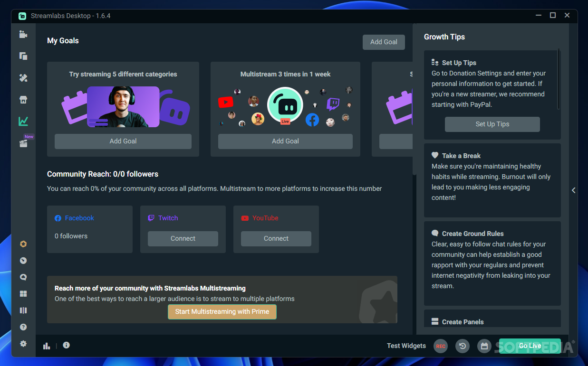The width and height of the screenshot is (588, 366).
Task: Click the replay buffer icon in footer
Action: tap(463, 346)
